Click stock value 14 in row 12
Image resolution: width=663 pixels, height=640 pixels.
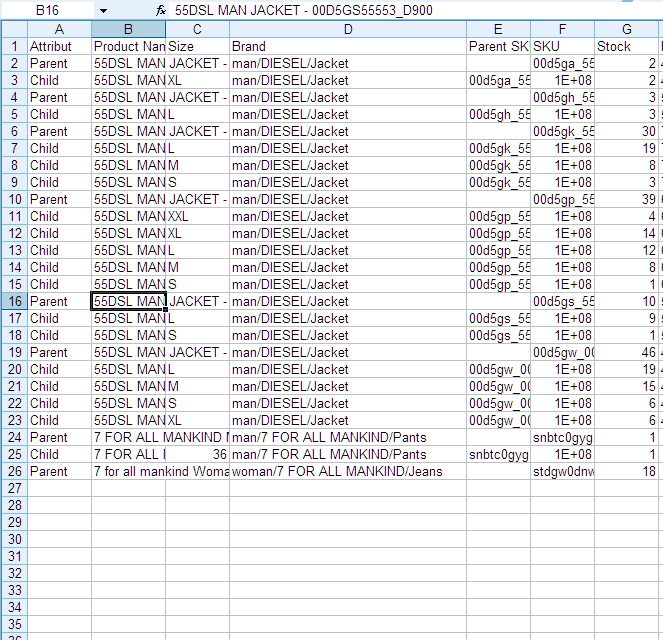tap(627, 233)
